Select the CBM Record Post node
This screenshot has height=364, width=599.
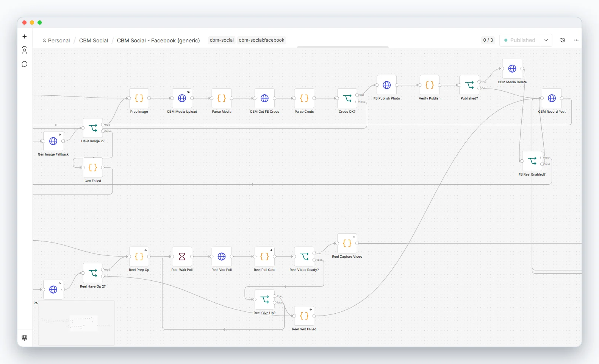point(552,98)
